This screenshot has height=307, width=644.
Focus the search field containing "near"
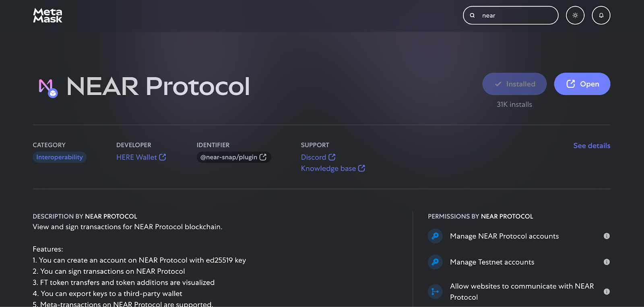coord(511,15)
